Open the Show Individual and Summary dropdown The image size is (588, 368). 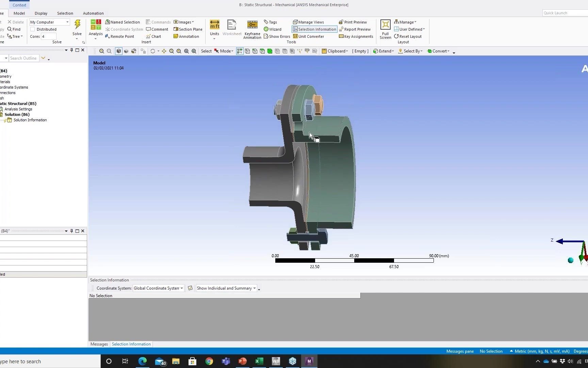point(254,288)
